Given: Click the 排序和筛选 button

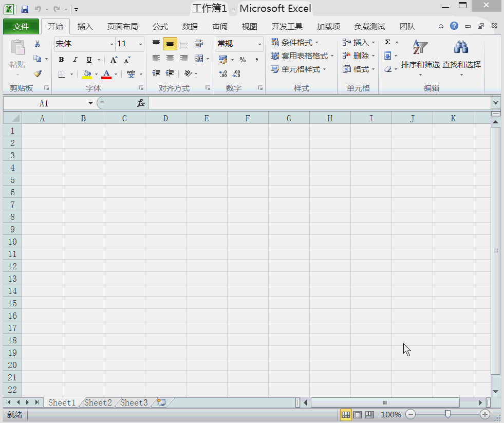Looking at the screenshot, I should (420, 57).
